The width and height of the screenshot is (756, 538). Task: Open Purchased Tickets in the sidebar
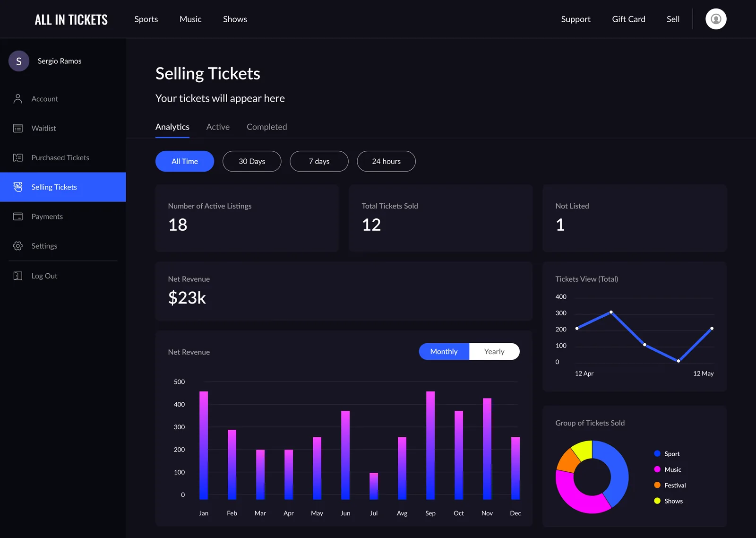63,157
